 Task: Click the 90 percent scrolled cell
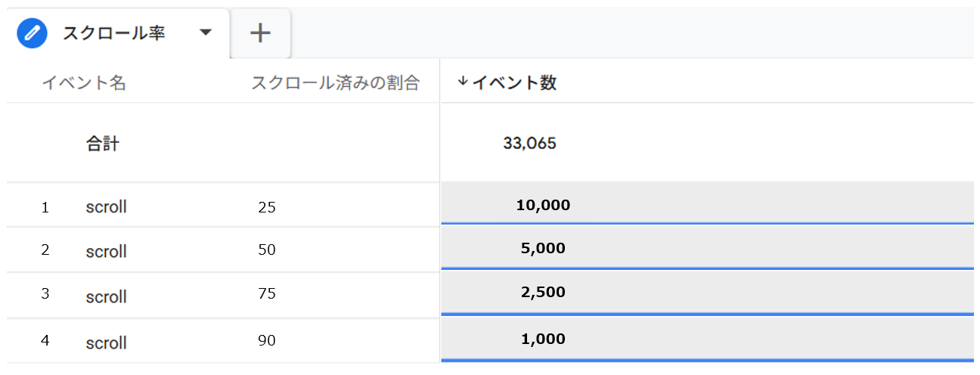point(266,341)
